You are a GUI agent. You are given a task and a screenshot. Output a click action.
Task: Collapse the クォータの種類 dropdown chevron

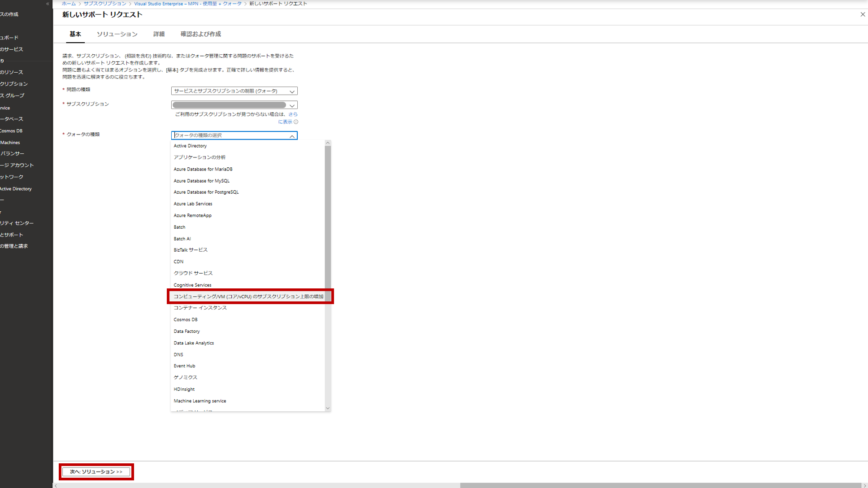(x=292, y=135)
